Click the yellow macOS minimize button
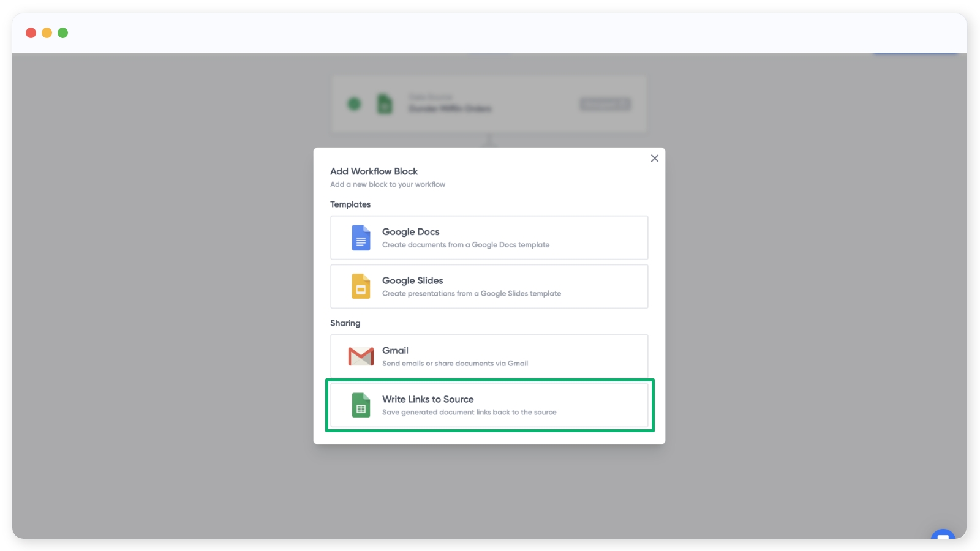Viewport: 980px width, 551px height. coord(47,33)
